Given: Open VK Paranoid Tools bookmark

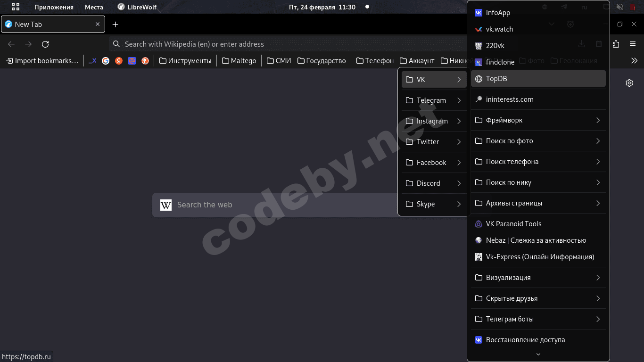Looking at the screenshot, I should pos(538,224).
